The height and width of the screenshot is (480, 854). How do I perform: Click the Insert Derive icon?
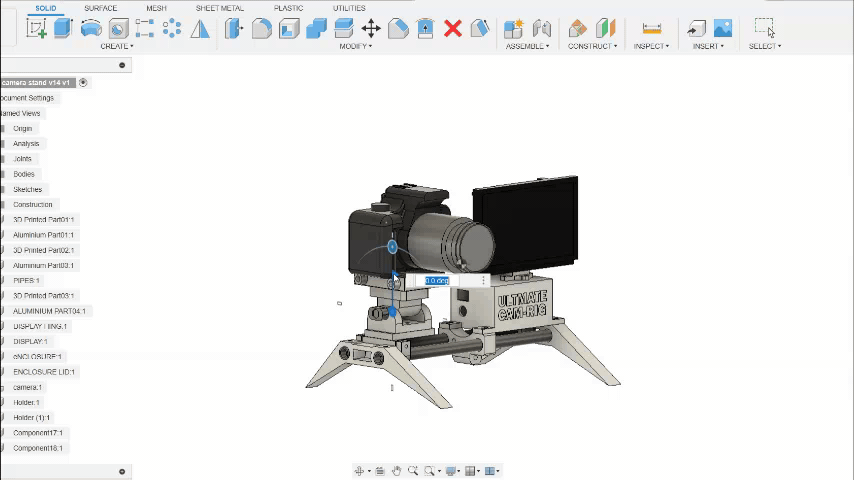[696, 28]
